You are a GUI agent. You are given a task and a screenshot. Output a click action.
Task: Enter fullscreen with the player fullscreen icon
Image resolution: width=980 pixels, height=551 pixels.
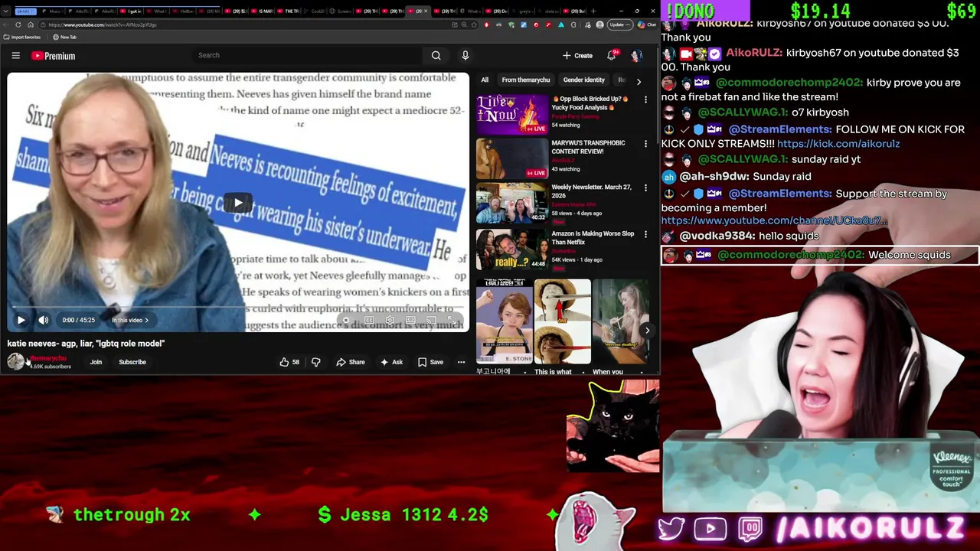(452, 321)
